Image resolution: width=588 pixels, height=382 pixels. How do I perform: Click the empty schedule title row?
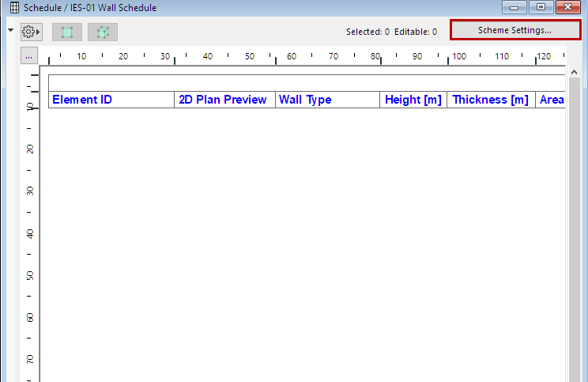[x=307, y=83]
